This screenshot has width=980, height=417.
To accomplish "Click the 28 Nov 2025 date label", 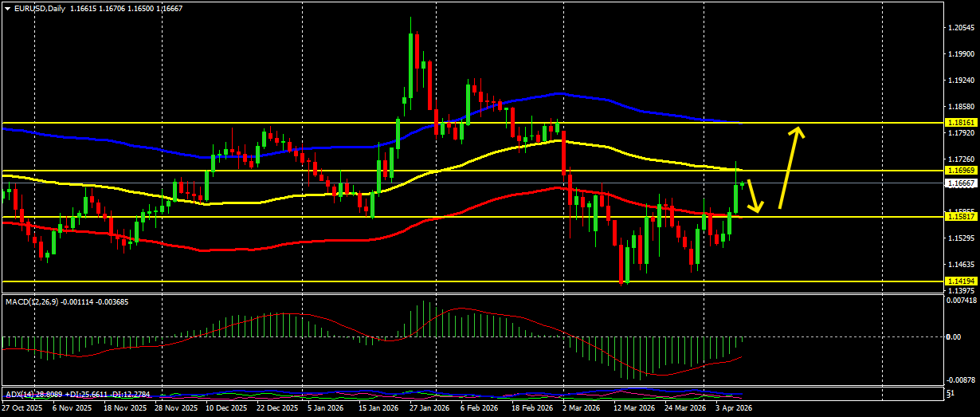I will 176,407.
